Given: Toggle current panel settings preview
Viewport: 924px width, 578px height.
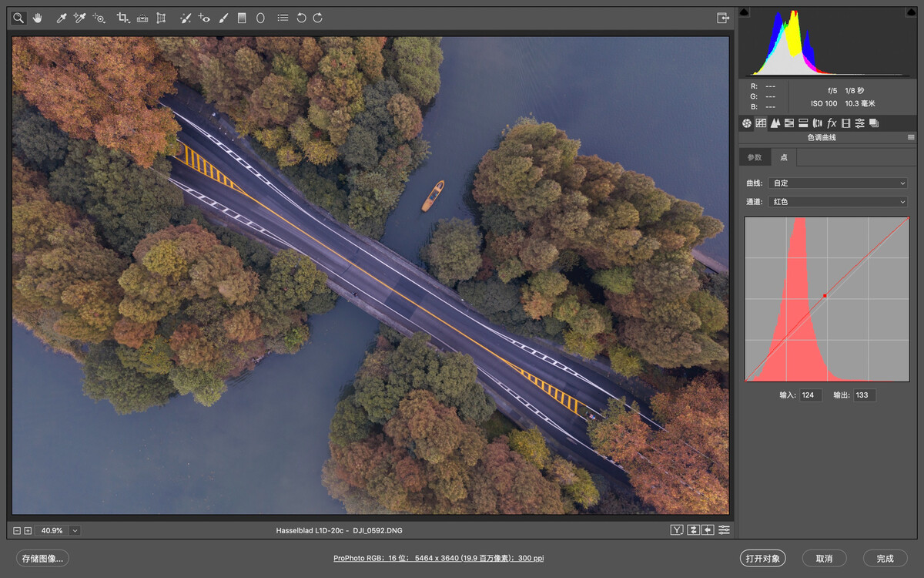Looking at the screenshot, I should 724,530.
